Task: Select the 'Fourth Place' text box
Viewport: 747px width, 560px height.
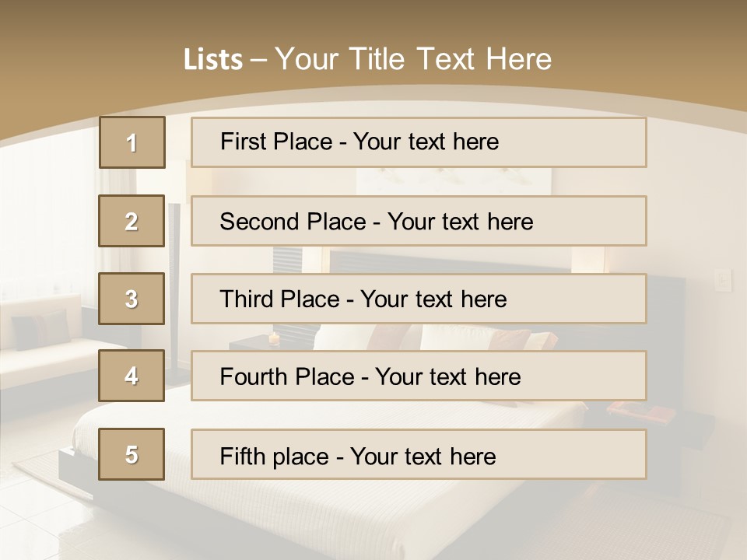Action: coord(419,376)
